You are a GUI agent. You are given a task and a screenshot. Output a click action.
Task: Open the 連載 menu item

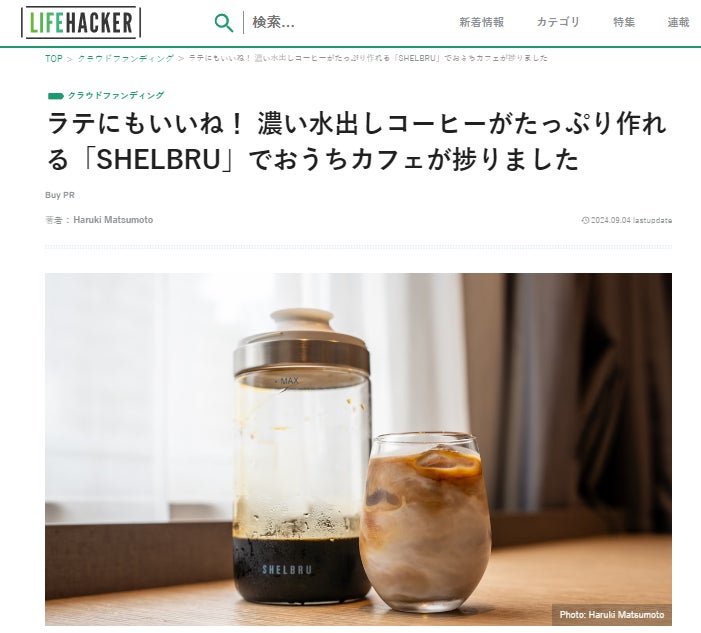[678, 22]
